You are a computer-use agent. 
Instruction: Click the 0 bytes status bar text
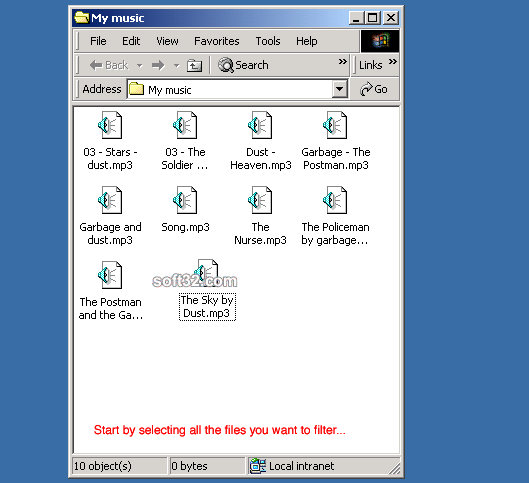click(189, 466)
